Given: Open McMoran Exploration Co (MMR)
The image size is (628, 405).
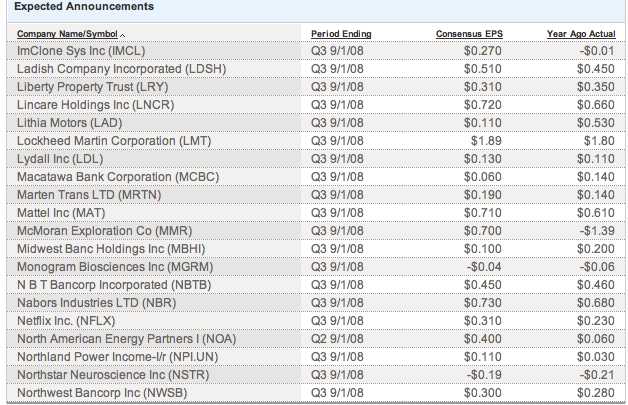Looking at the screenshot, I should [x=104, y=231].
